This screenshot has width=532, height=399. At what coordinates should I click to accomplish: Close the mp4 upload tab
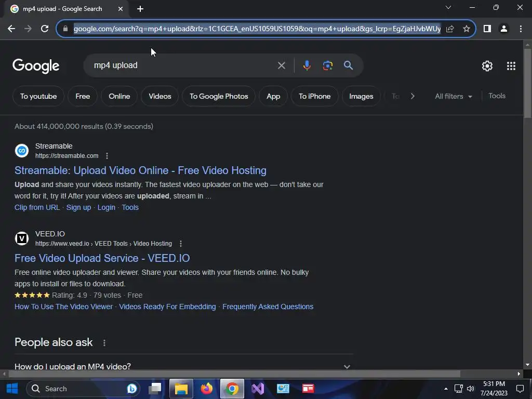pyautogui.click(x=121, y=9)
